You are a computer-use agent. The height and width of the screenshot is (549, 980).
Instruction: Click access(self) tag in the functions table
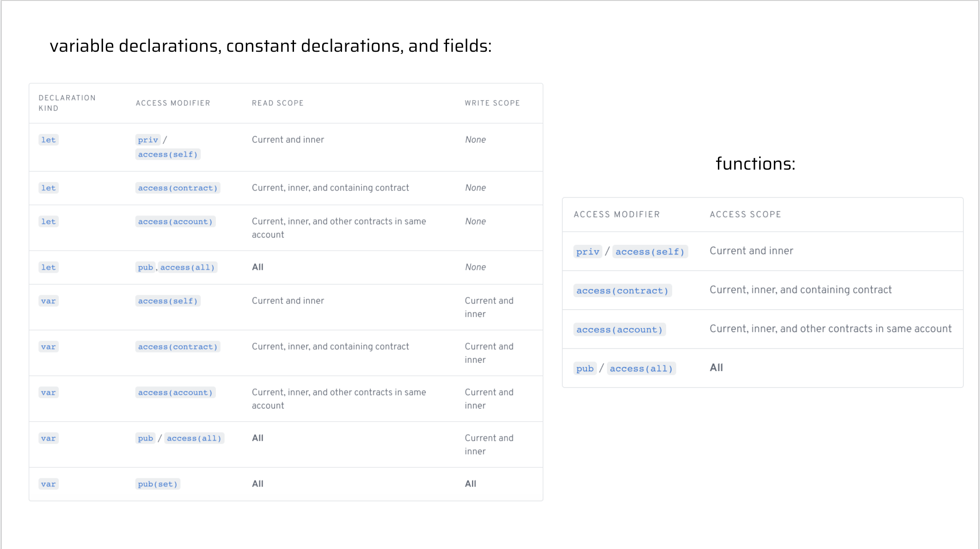click(650, 251)
